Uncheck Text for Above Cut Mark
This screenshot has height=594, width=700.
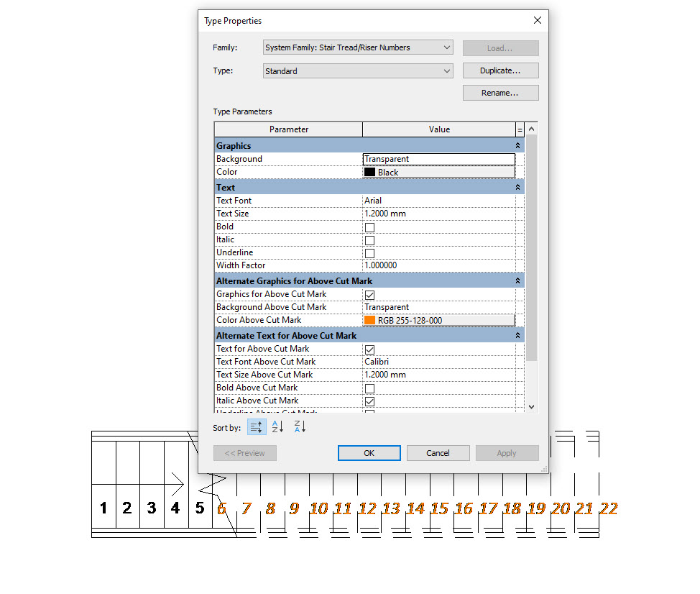pyautogui.click(x=369, y=349)
